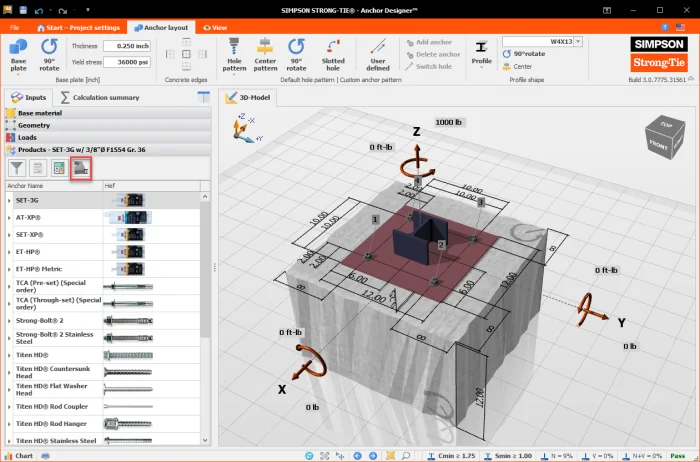
Task: Center the profile on the plate
Action: (x=517, y=67)
